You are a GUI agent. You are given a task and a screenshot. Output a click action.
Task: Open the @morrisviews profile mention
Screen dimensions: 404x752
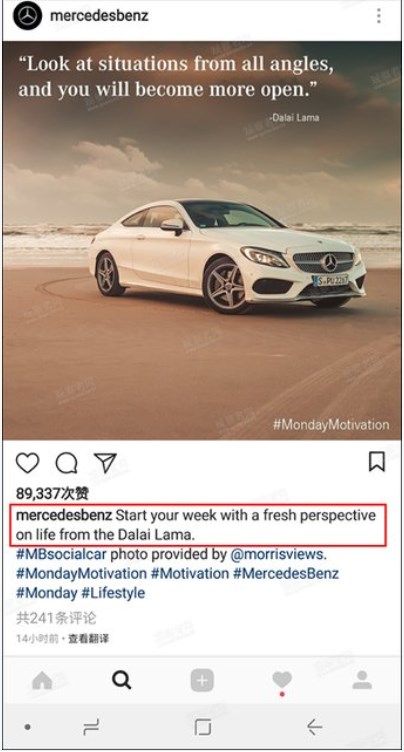pos(278,554)
